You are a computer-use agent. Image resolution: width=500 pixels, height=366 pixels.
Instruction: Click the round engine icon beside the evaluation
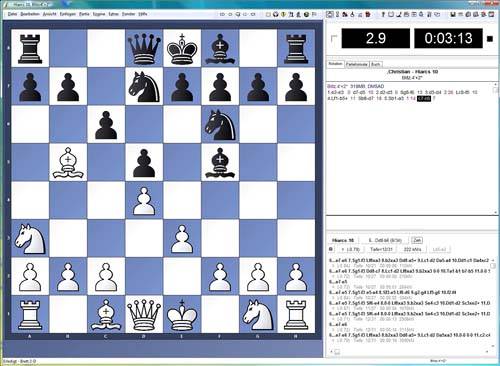(331, 249)
